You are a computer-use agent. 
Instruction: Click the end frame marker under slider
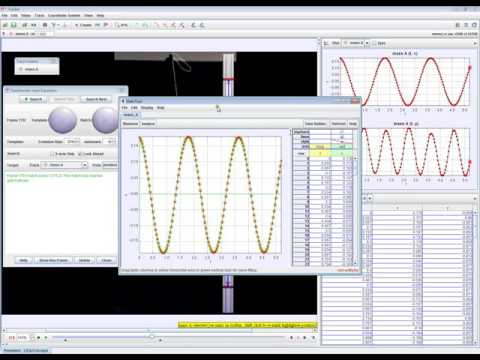tap(160, 340)
